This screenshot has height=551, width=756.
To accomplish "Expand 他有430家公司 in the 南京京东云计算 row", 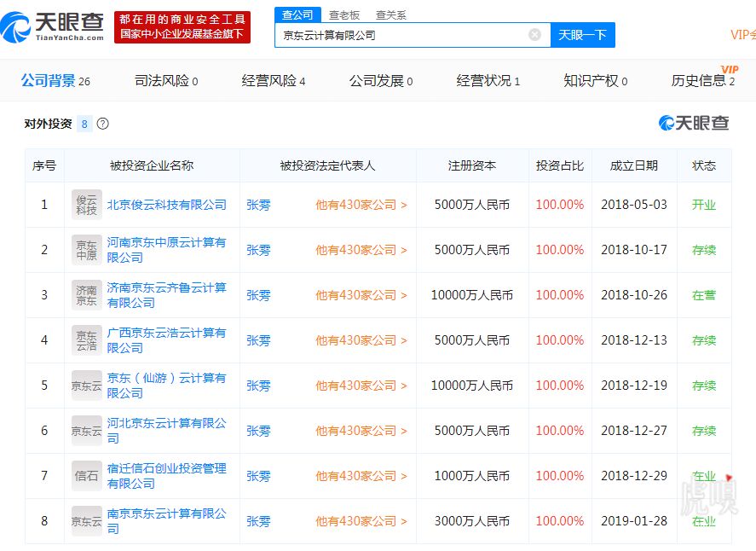I will tap(361, 521).
